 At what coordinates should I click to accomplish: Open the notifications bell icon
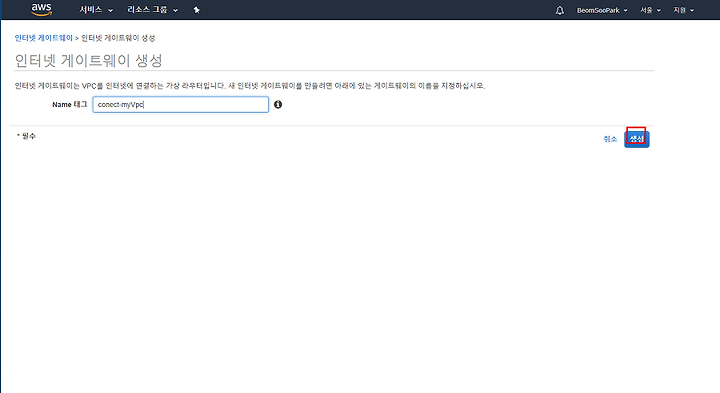(559, 10)
